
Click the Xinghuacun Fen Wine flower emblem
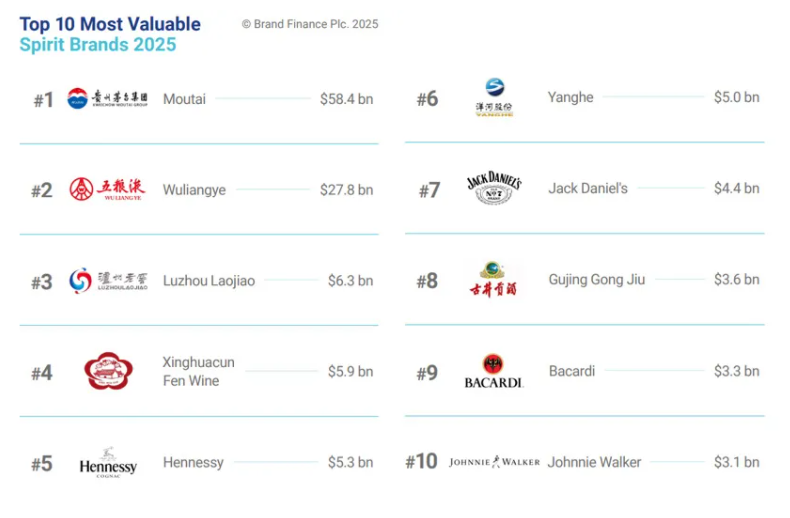108,371
